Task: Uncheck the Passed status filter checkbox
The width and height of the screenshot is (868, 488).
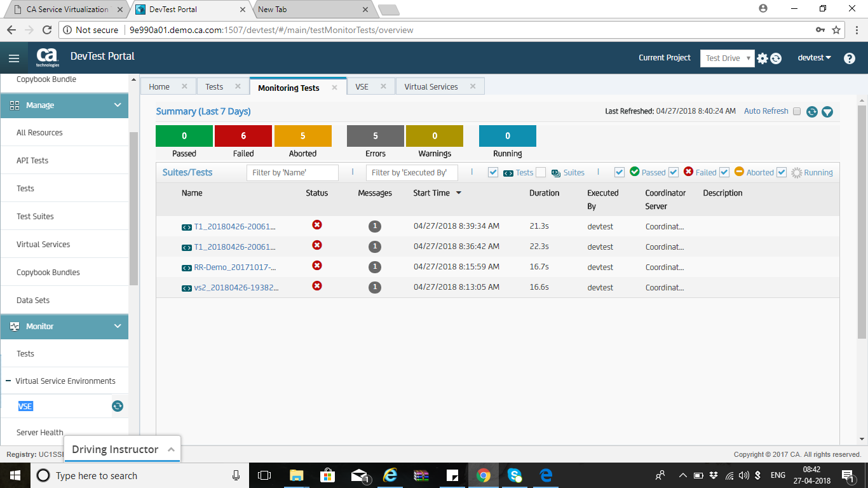Action: (x=620, y=172)
